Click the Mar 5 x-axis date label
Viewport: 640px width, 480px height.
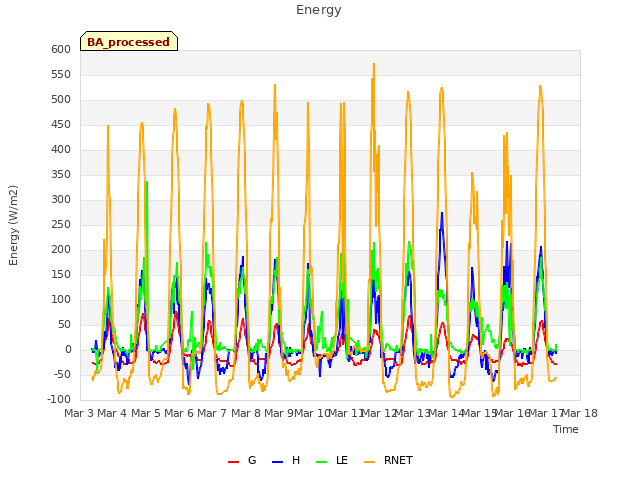[x=146, y=413]
